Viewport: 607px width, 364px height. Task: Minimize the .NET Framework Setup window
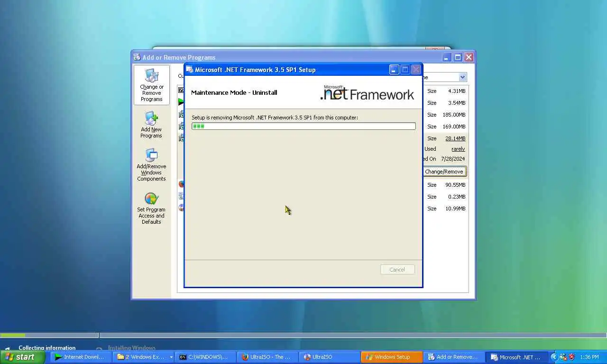394,70
